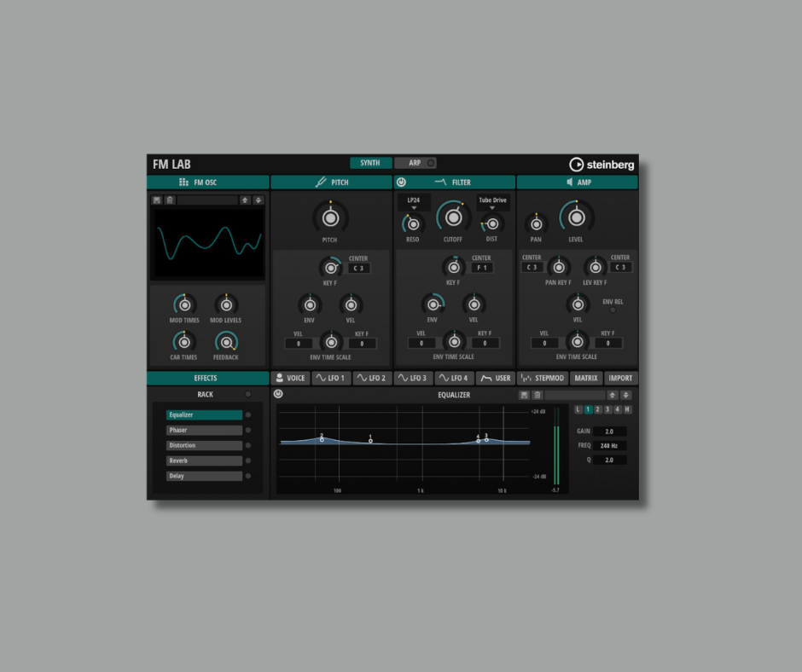The width and height of the screenshot is (802, 672).
Task: Delete the Equalizer preset with trash icon
Action: pos(537,395)
